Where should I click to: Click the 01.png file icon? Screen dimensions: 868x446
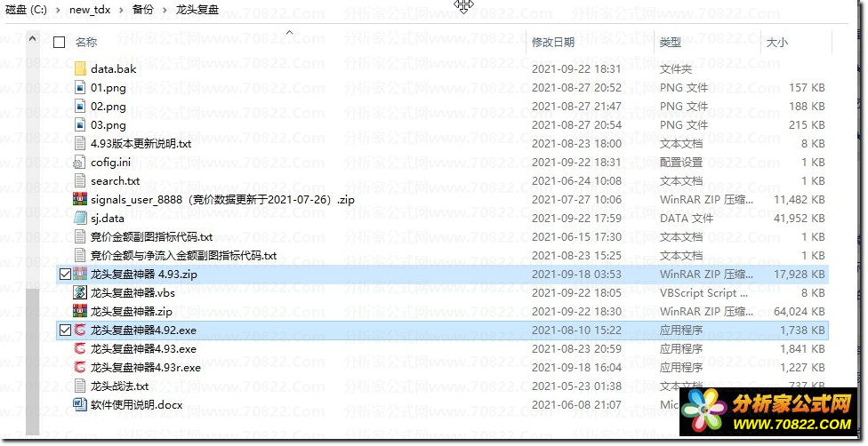(x=80, y=87)
